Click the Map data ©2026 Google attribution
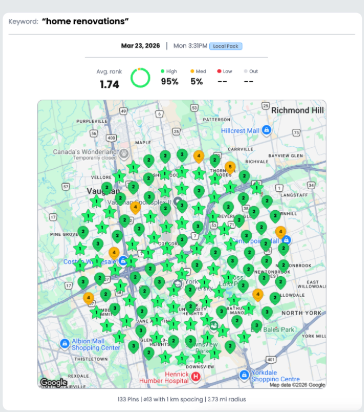Image resolution: width=364 pixels, height=412 pixels. pos(297,385)
